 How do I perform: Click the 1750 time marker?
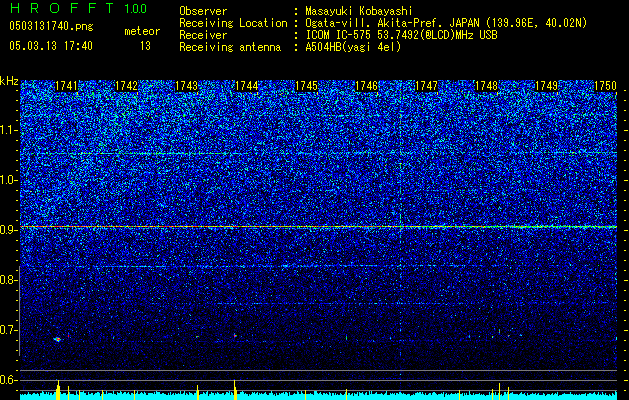[605, 86]
